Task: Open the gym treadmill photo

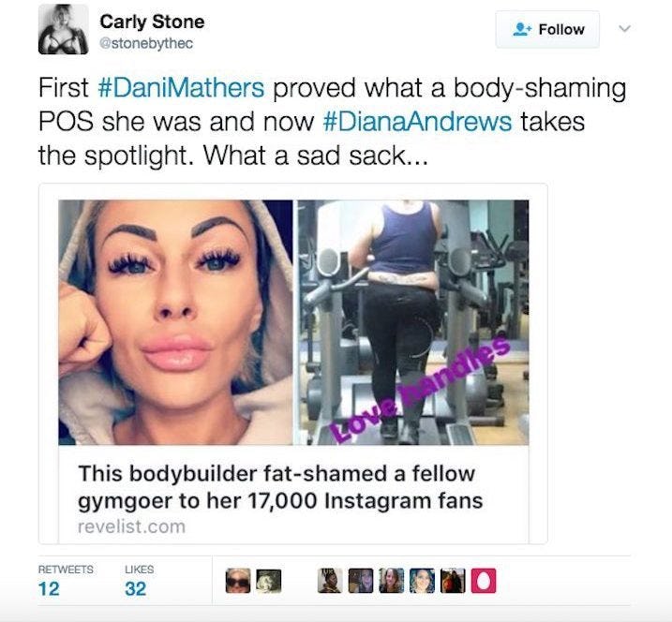Action: tap(413, 322)
